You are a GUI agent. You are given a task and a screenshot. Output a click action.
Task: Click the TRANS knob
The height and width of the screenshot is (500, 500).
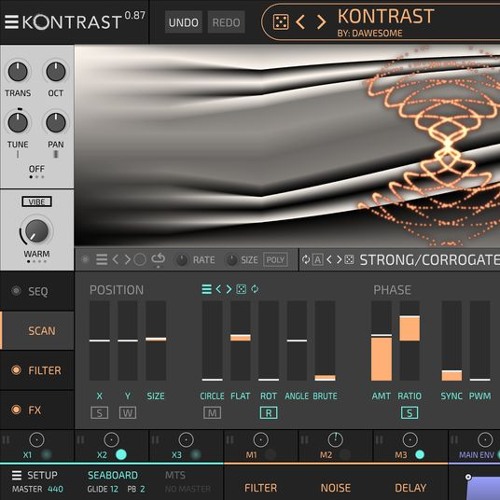(17, 72)
